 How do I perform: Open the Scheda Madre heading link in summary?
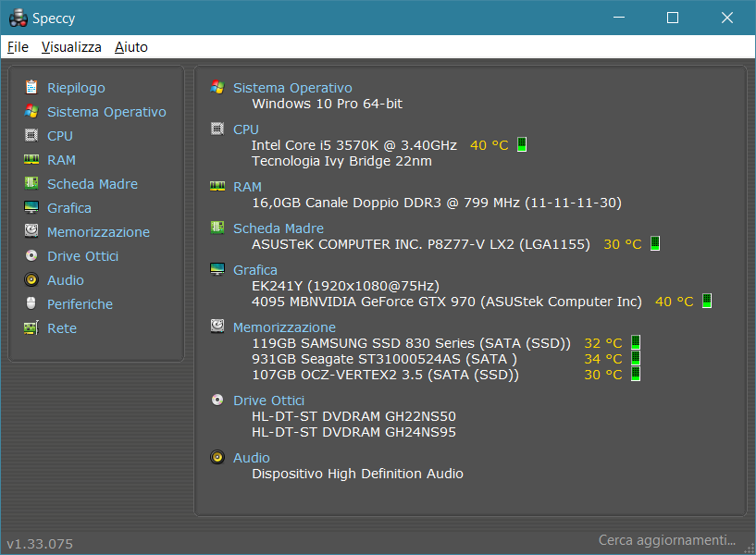click(x=279, y=228)
